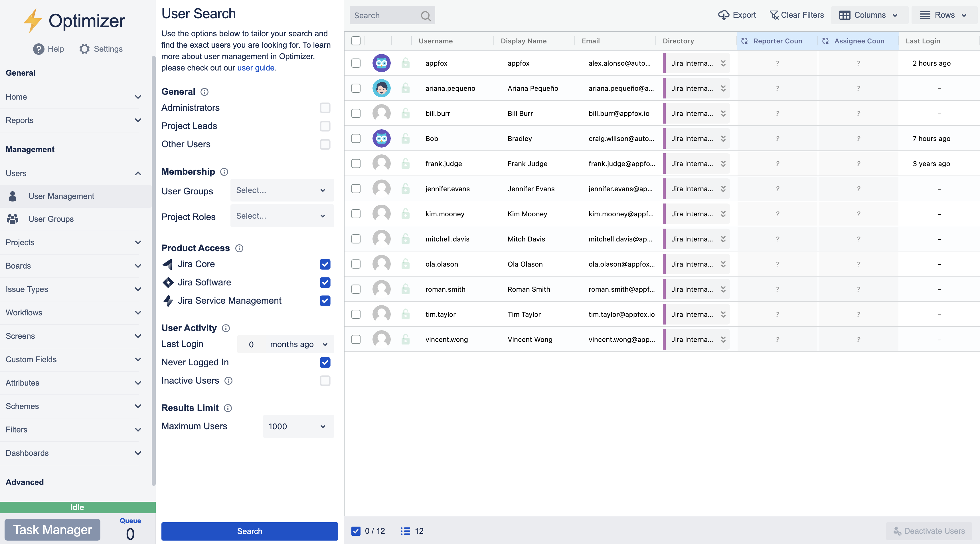Open the User Groups select dropdown
980x544 pixels.
coord(282,190)
